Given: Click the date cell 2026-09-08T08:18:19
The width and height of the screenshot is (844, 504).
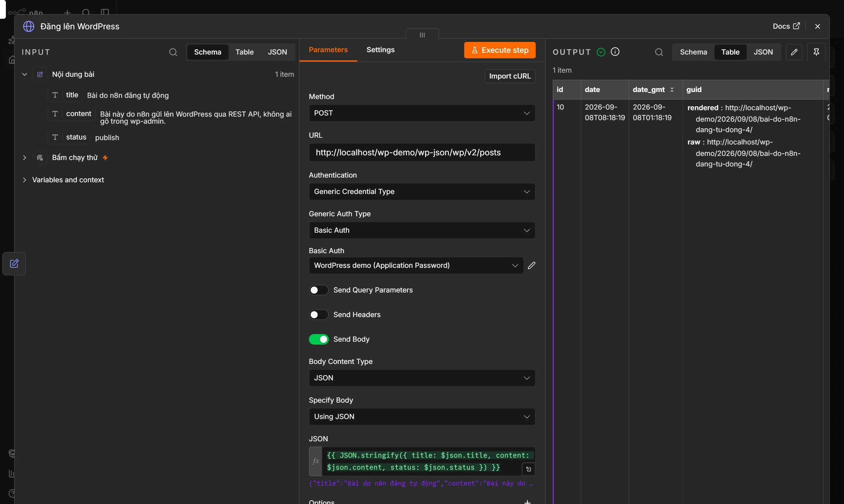Looking at the screenshot, I should (605, 113).
